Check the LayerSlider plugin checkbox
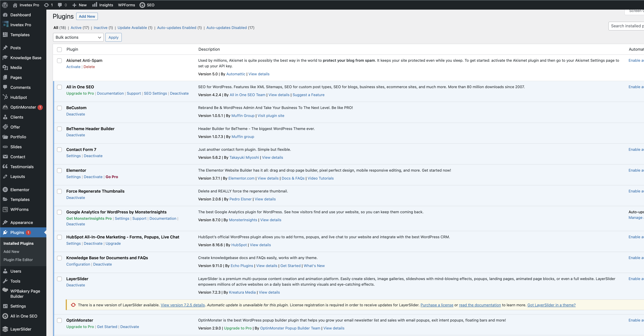The height and width of the screenshot is (336, 644). point(60,279)
